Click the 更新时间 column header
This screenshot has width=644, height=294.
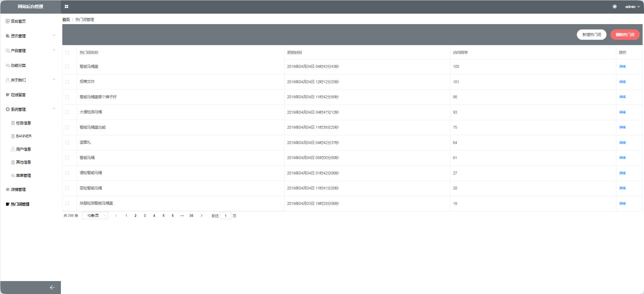294,52
